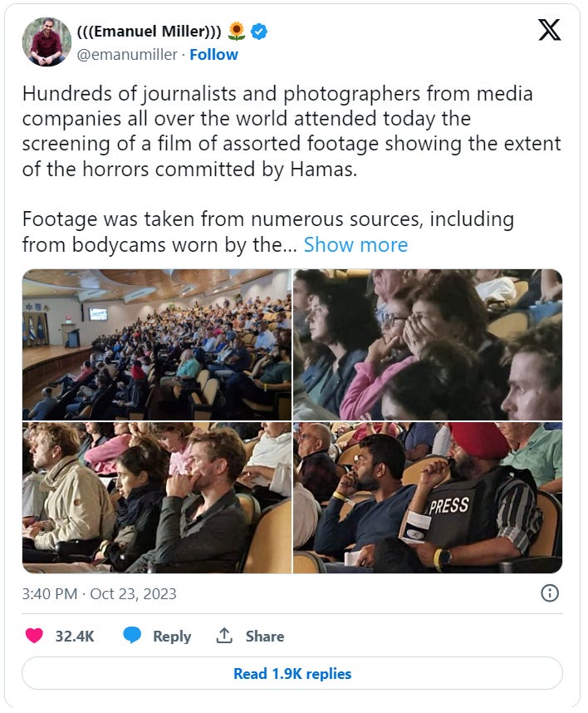The image size is (588, 713).
Task: Open the @emanumiller handle link
Action: tap(127, 55)
